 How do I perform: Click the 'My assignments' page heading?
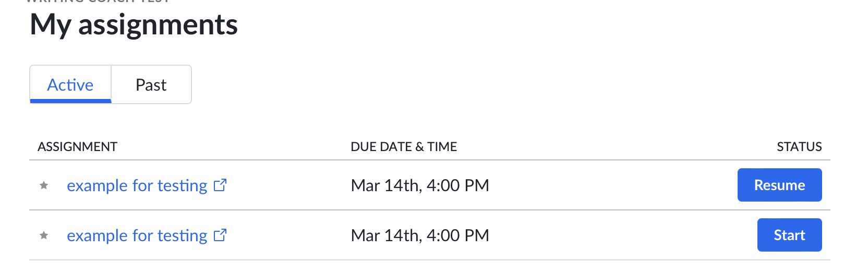134,24
